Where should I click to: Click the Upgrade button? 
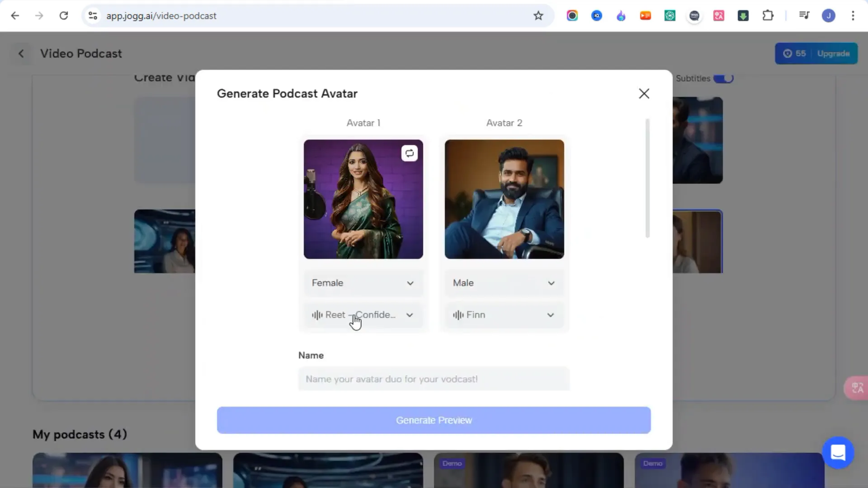833,54
